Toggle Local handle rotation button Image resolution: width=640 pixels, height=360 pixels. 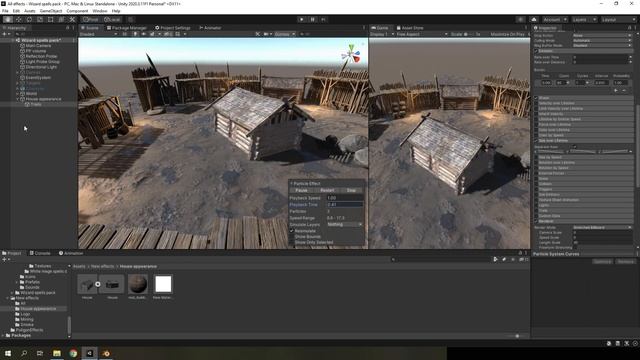(x=112, y=19)
